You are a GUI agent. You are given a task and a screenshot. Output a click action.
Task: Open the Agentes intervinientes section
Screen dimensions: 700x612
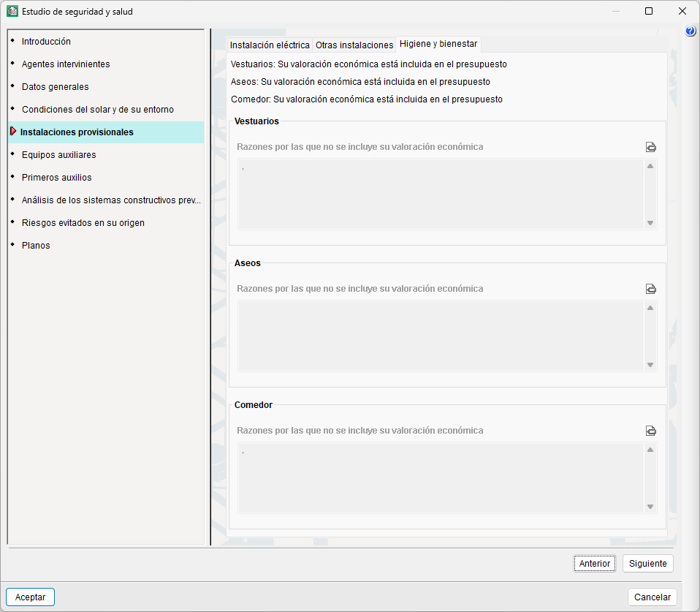[x=66, y=64]
